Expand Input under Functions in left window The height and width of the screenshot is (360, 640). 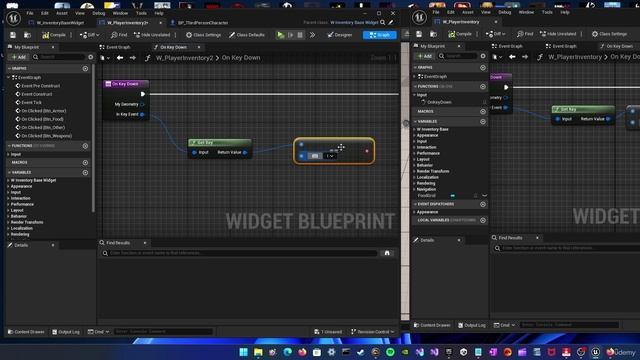(9, 154)
